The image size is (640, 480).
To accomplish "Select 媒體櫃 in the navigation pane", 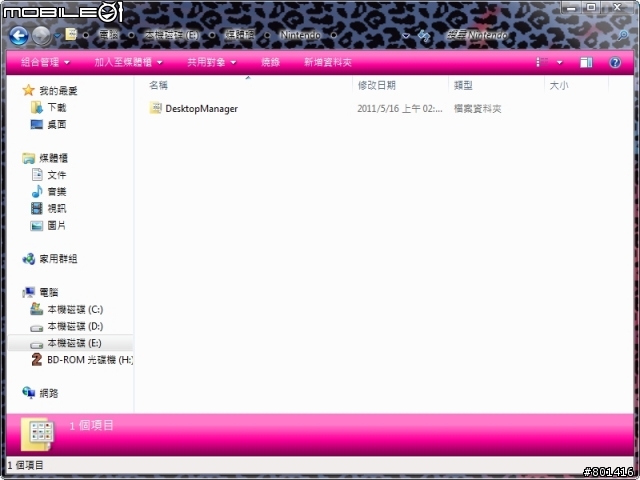I will point(53,158).
